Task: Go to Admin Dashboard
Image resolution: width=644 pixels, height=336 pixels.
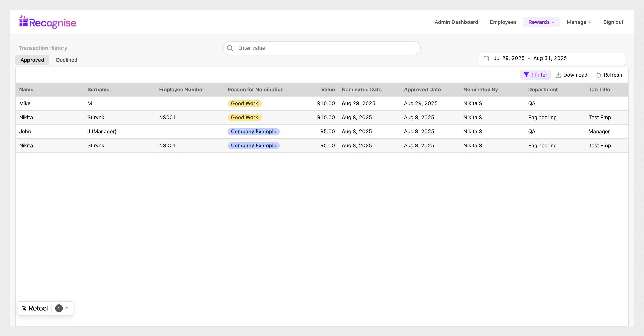Action: click(456, 22)
